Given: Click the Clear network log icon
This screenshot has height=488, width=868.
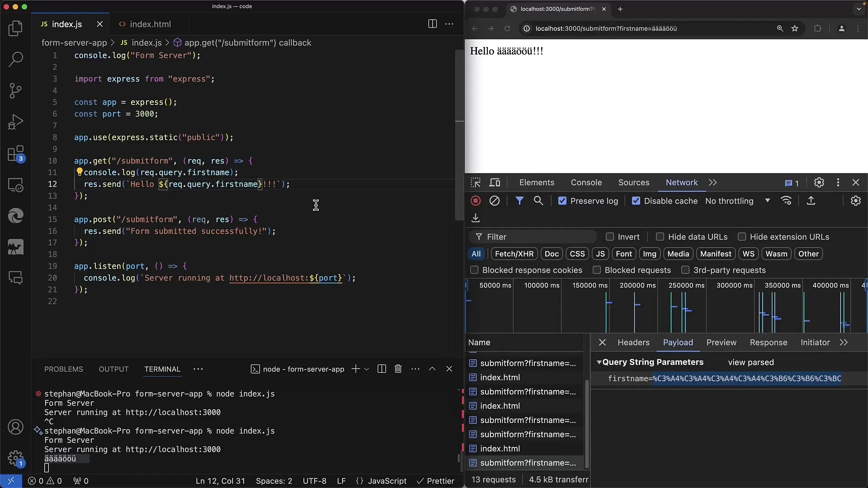Looking at the screenshot, I should 494,201.
